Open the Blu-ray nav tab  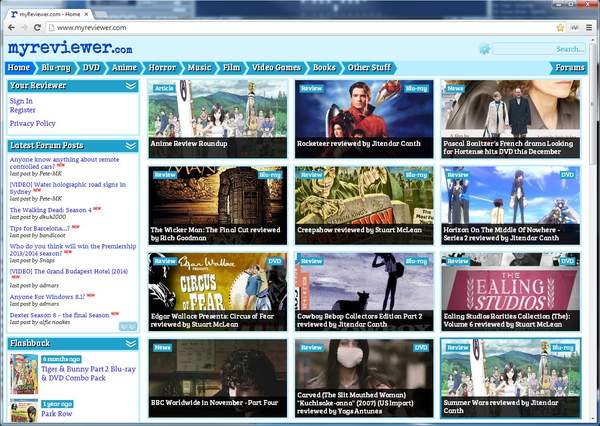pos(56,68)
